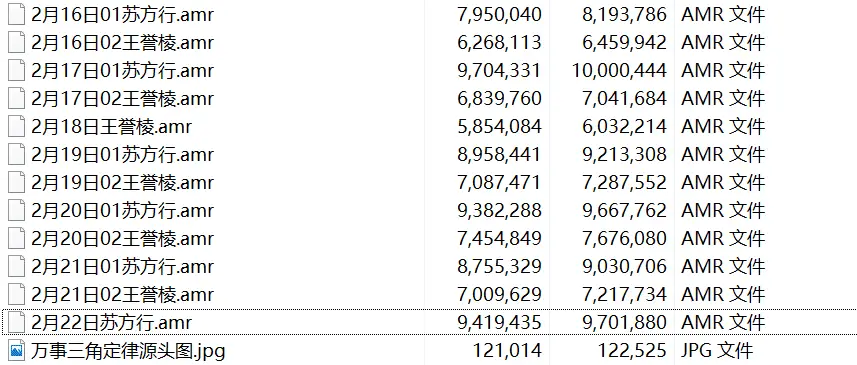857x365 pixels.
Task: Select file 2月17日02王誉棱.amr
Action: 122,98
